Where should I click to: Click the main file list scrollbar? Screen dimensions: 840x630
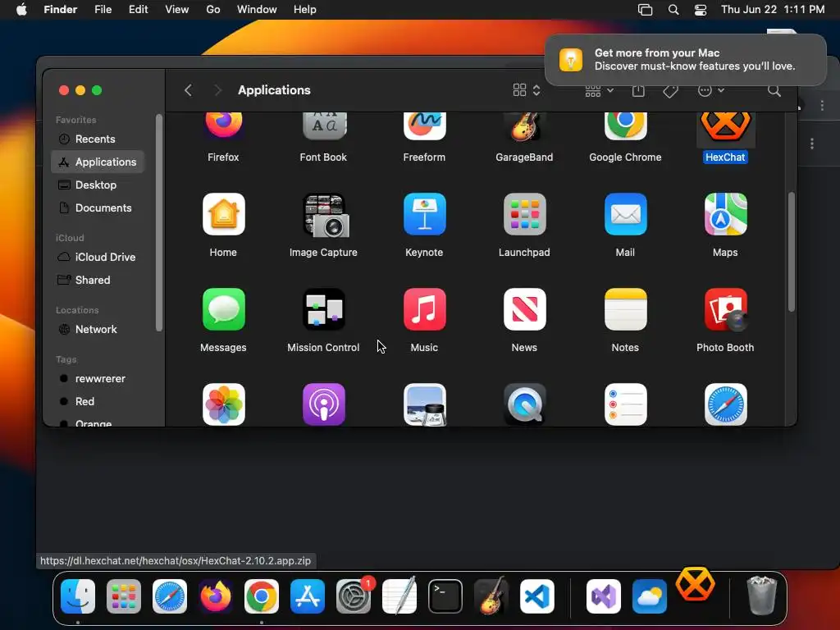point(792,252)
